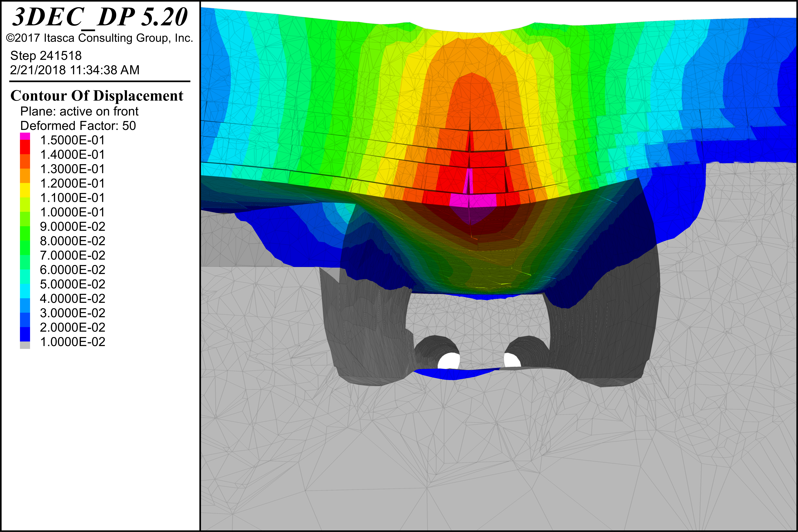Screen dimensions: 798x532
Task: Click 'Plane: active on front' text
Action: tap(79, 111)
